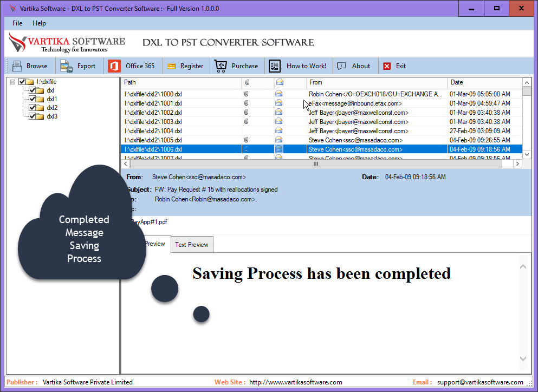Click the support@vartikasoftware.com email link
Viewport: 538px width, 392px height.
point(480,382)
